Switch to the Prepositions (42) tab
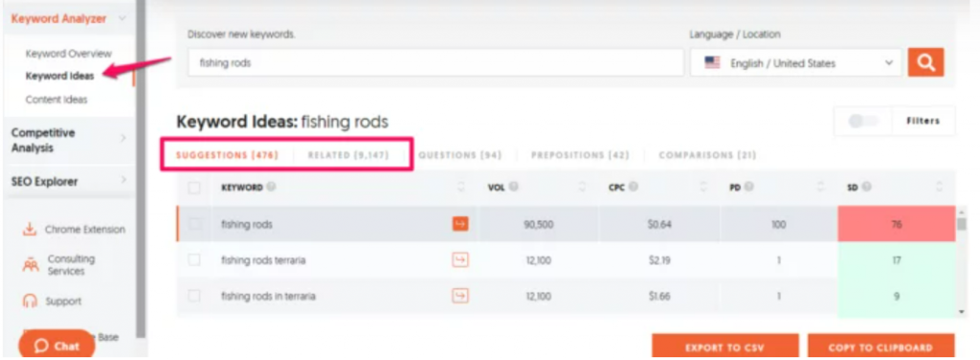 [x=580, y=155]
